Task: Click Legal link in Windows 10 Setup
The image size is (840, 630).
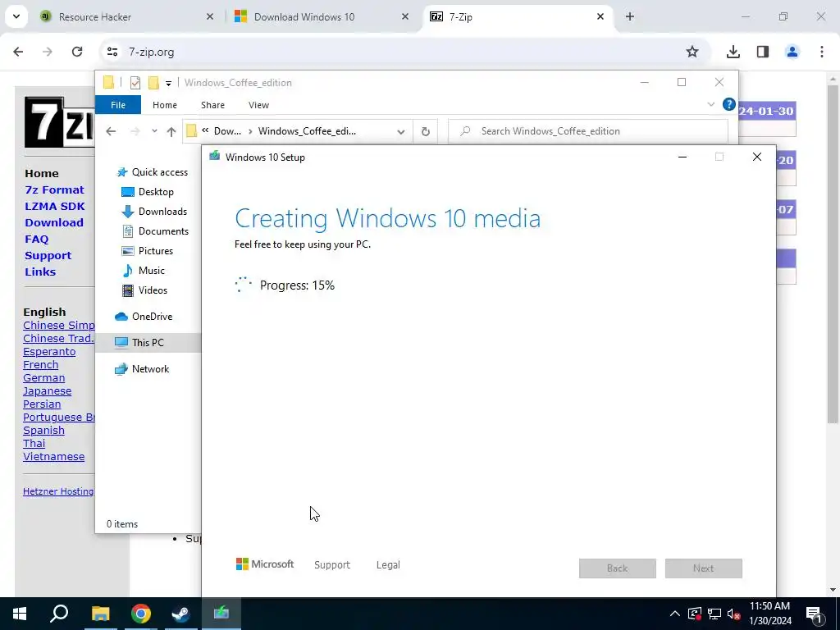Action: coord(388,564)
